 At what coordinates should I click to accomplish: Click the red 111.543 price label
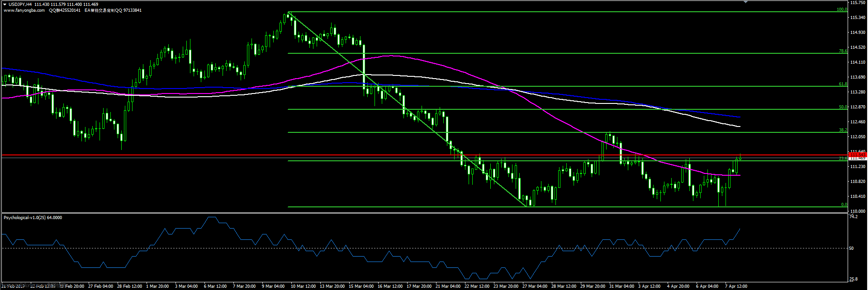[x=858, y=155]
